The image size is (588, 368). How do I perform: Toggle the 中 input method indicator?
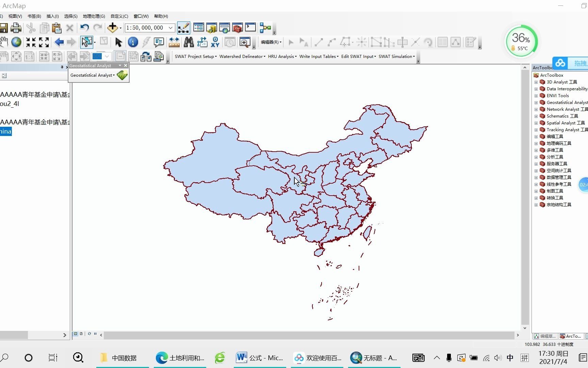coord(510,358)
